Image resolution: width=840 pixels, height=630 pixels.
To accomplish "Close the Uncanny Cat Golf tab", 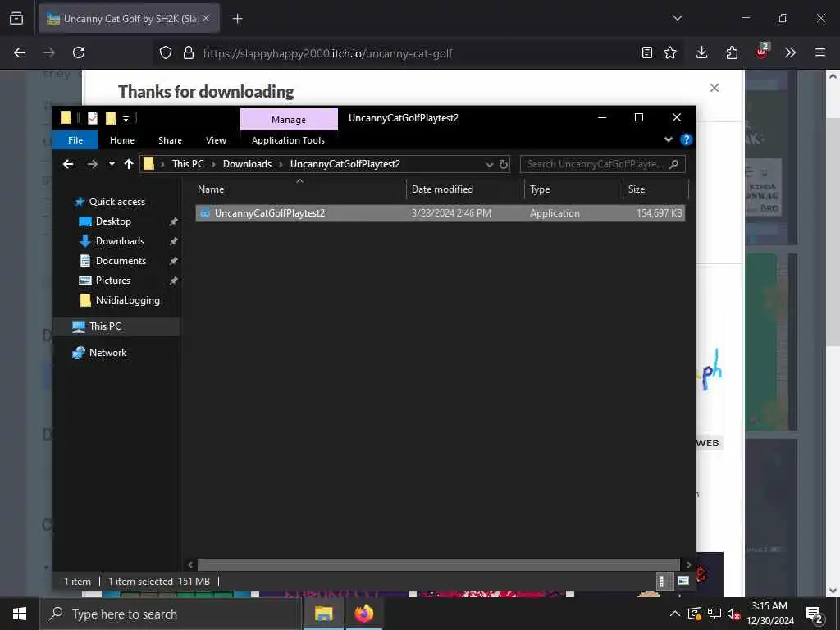I will pos(206,18).
